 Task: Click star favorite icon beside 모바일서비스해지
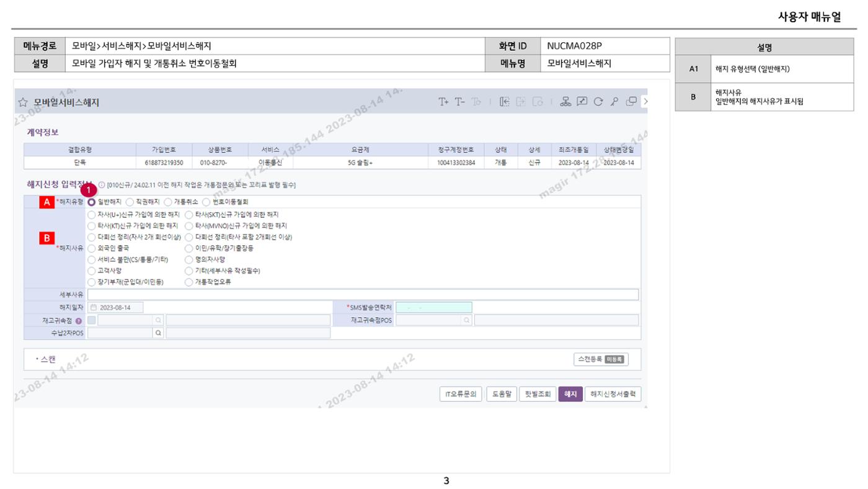coord(23,102)
